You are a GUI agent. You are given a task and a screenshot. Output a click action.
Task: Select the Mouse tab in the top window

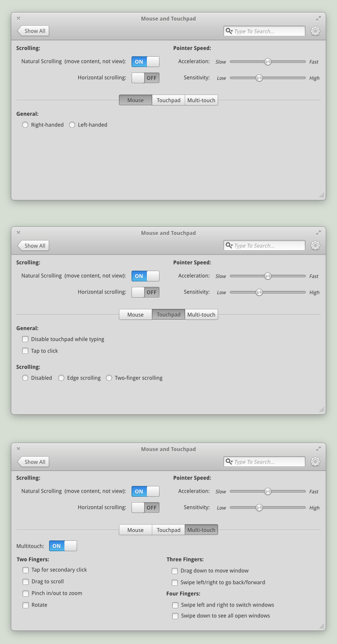pos(136,100)
